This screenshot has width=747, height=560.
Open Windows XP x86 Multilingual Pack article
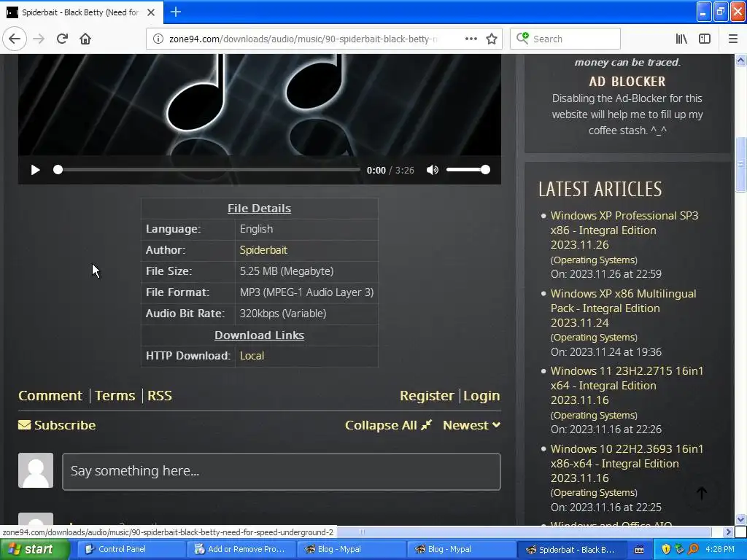click(x=623, y=308)
